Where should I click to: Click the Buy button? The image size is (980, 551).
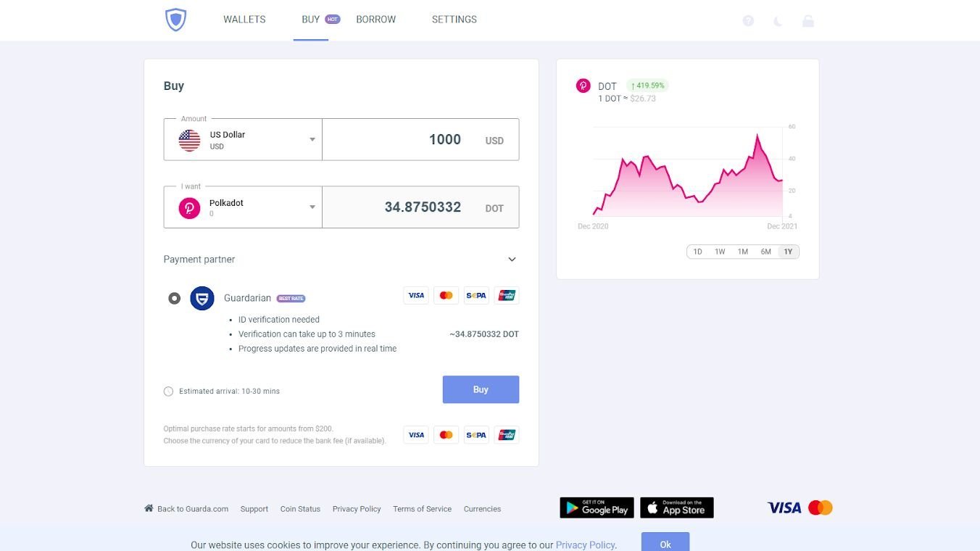[481, 389]
